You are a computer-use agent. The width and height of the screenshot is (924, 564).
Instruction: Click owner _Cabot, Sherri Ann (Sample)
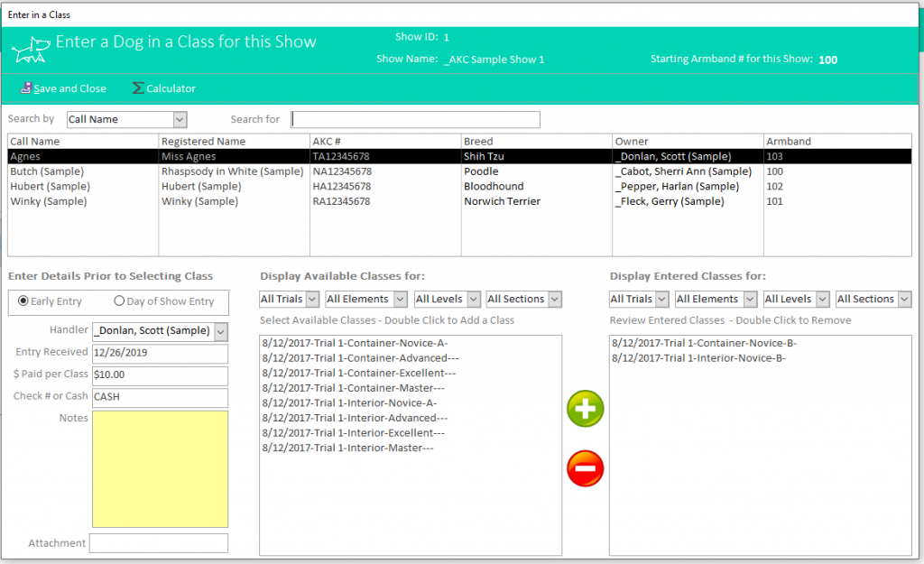pyautogui.click(x=684, y=171)
